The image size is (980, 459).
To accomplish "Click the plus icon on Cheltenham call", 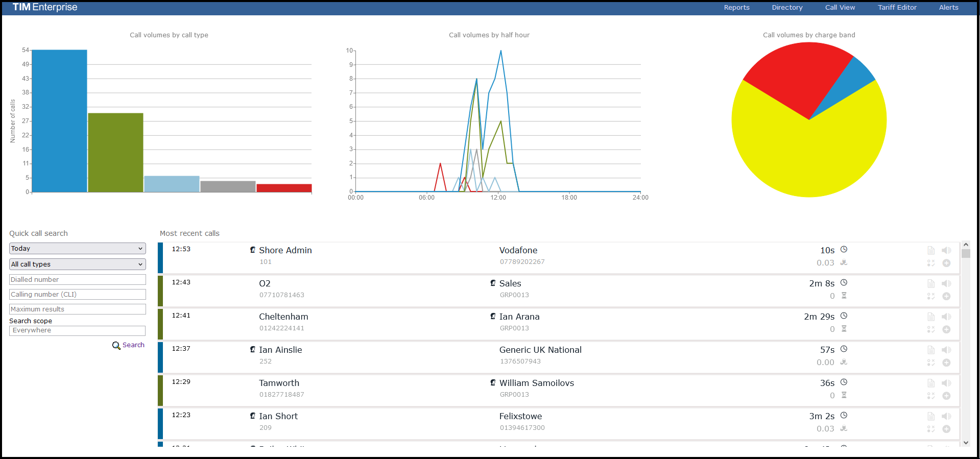I will (x=946, y=329).
